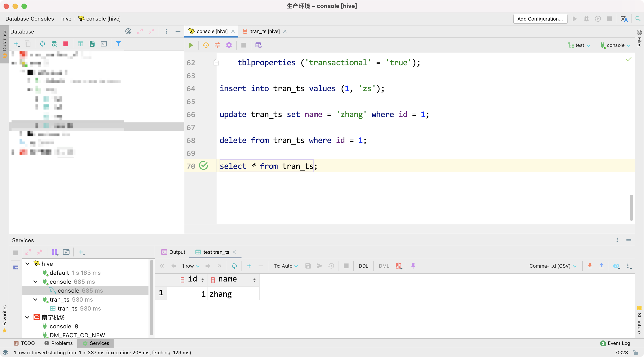Jump to the DDL source icon
This screenshot has height=357, width=644.
tap(92, 44)
